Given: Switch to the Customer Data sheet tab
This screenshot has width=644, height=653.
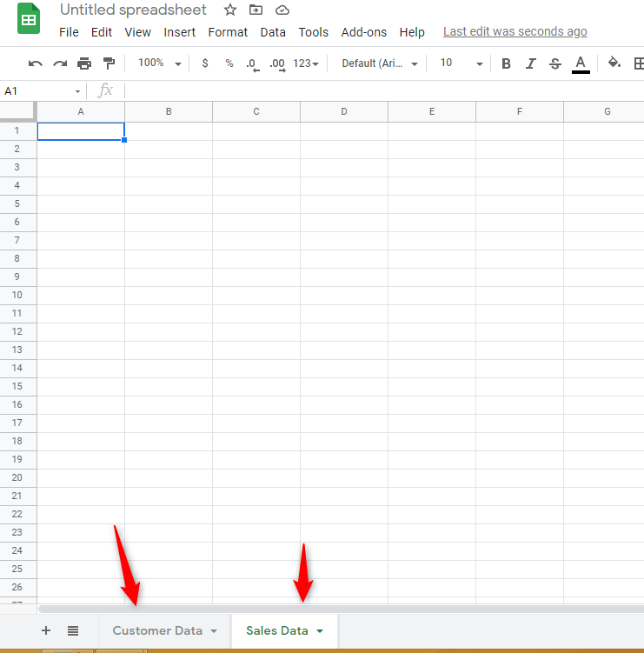Looking at the screenshot, I should pyautogui.click(x=156, y=630).
